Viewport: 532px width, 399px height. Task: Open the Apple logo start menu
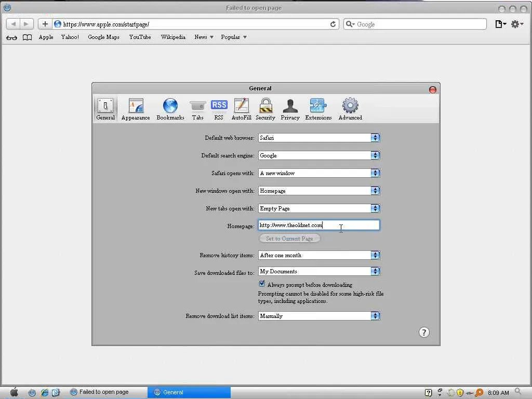tap(14, 393)
